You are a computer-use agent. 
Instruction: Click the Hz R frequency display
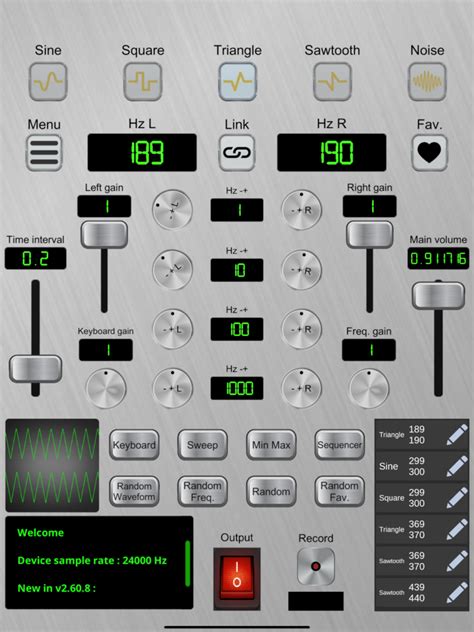click(x=332, y=153)
